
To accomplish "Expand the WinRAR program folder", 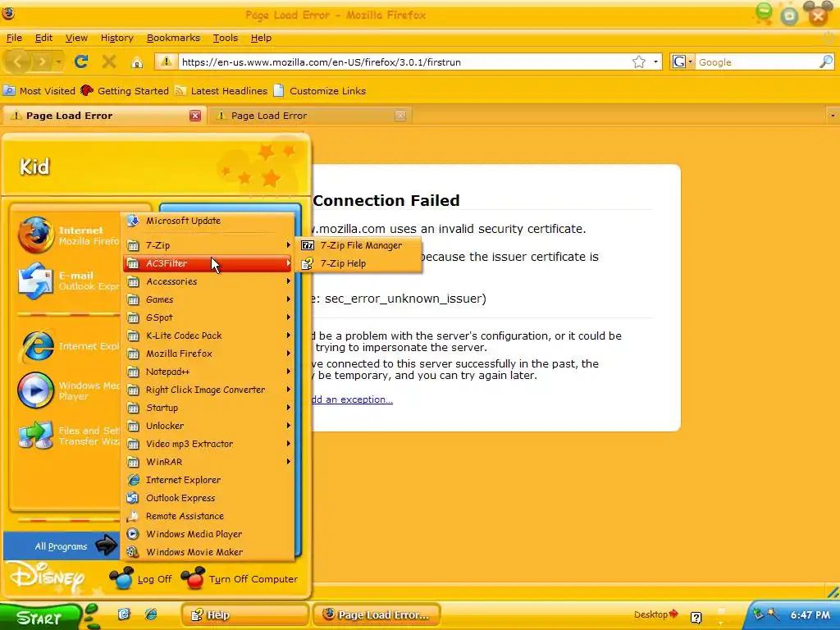I will 209,462.
